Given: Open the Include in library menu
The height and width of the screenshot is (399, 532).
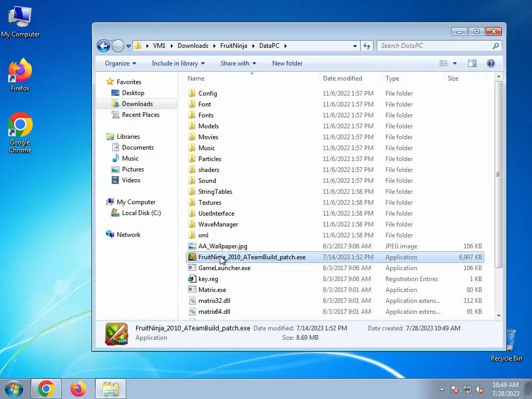Looking at the screenshot, I should coord(178,63).
